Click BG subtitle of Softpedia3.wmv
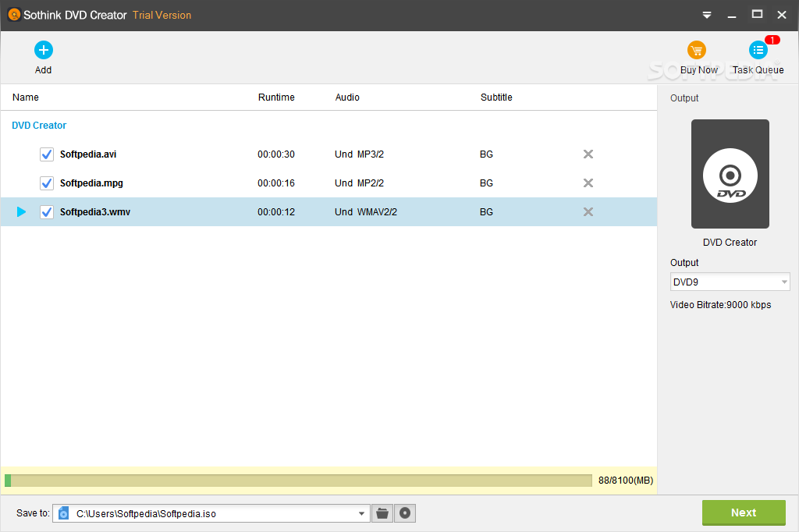The height and width of the screenshot is (532, 799). point(486,212)
